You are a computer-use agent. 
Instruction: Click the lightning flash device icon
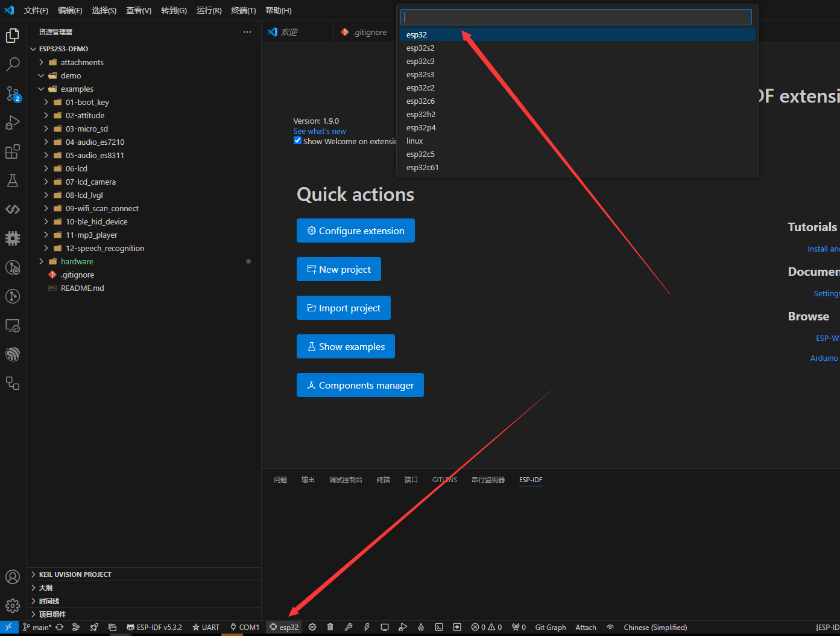pyautogui.click(x=367, y=627)
